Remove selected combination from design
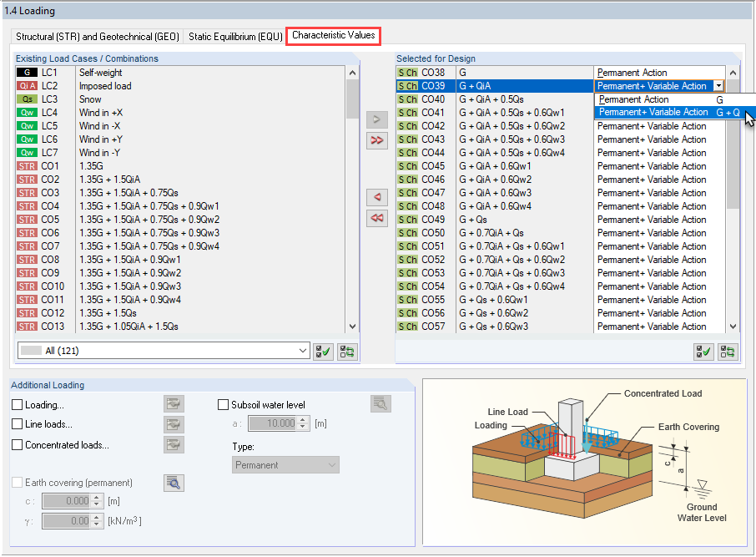This screenshot has width=756, height=557. click(x=376, y=197)
